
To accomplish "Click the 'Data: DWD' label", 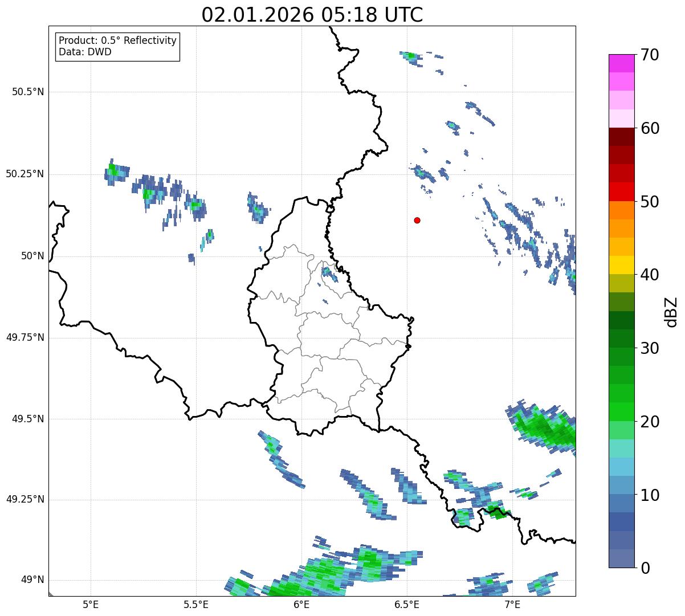I will [x=85, y=52].
